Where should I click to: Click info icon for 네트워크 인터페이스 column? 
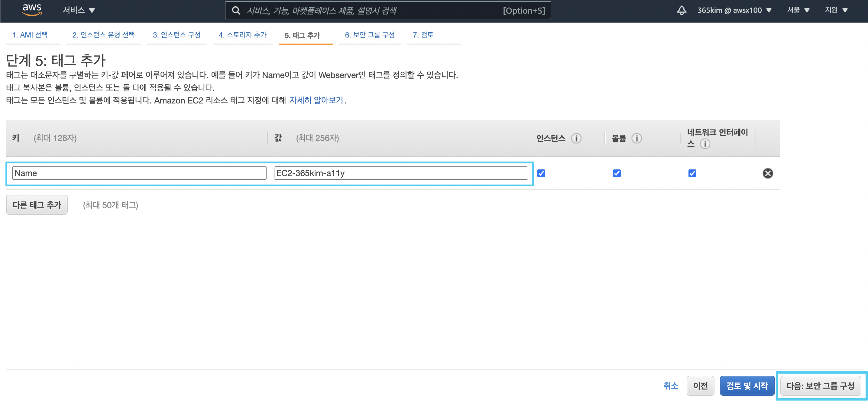point(705,144)
